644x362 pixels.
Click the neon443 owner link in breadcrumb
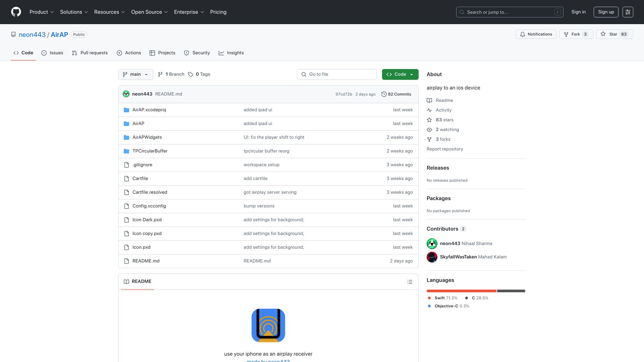pyautogui.click(x=32, y=35)
